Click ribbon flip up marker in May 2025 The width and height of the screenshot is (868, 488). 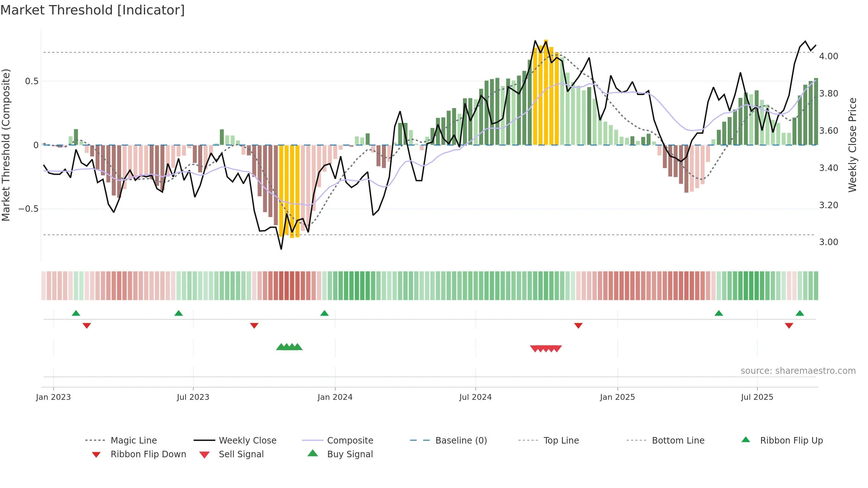click(x=719, y=313)
